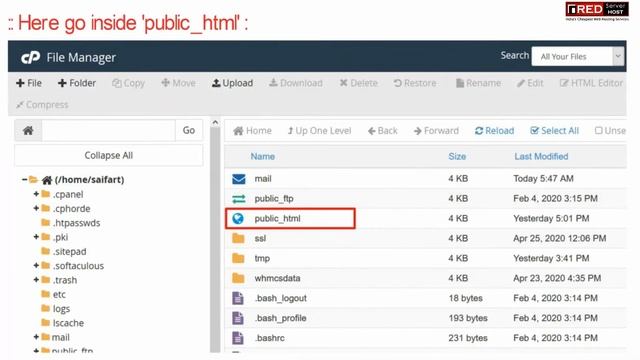The image size is (640, 360).
Task: Expand the mail tree folder
Action: point(36,337)
